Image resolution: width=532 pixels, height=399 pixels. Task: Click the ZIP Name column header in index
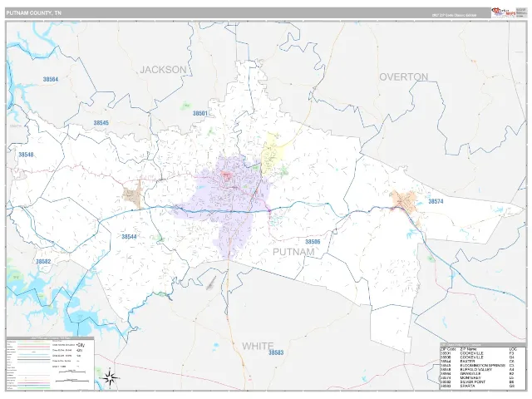(468, 349)
